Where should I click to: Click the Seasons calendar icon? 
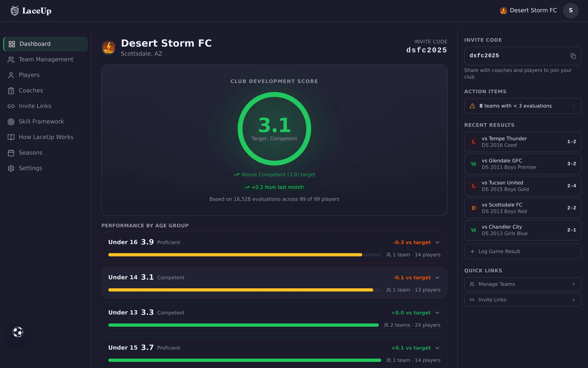[11, 153]
